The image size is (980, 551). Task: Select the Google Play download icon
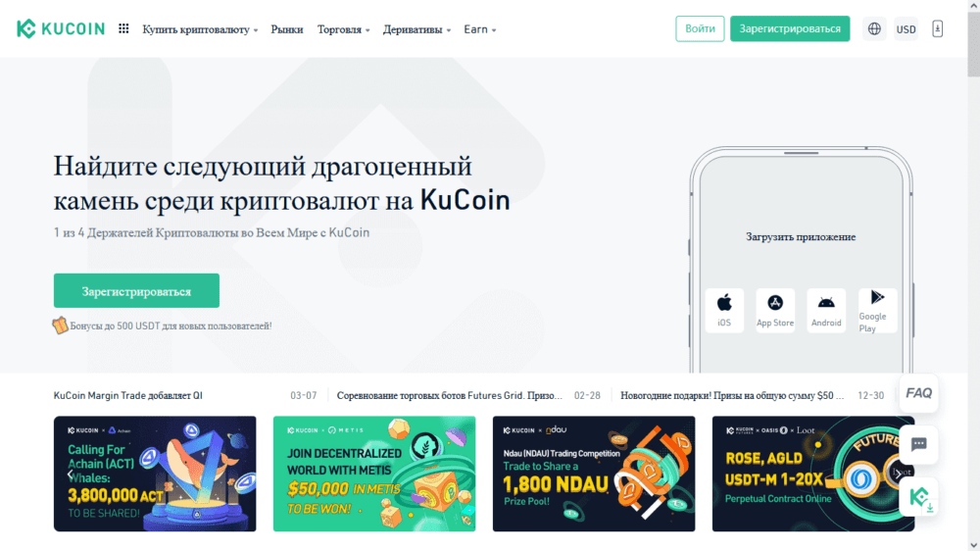877,310
